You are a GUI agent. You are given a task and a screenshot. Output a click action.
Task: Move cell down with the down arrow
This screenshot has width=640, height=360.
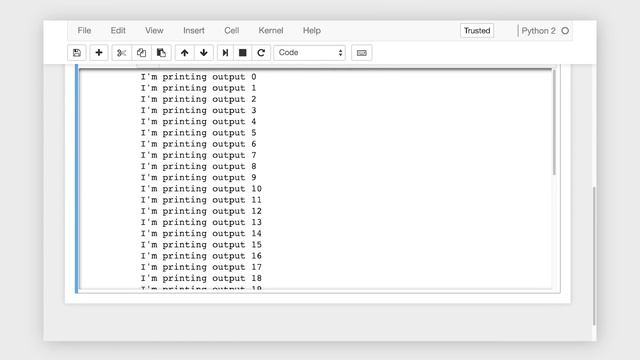click(x=204, y=53)
